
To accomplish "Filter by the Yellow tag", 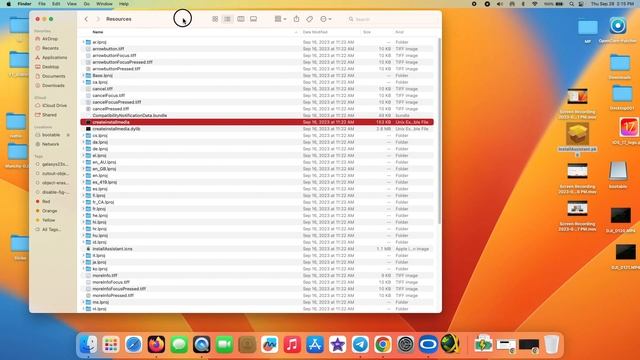I will click(48, 220).
